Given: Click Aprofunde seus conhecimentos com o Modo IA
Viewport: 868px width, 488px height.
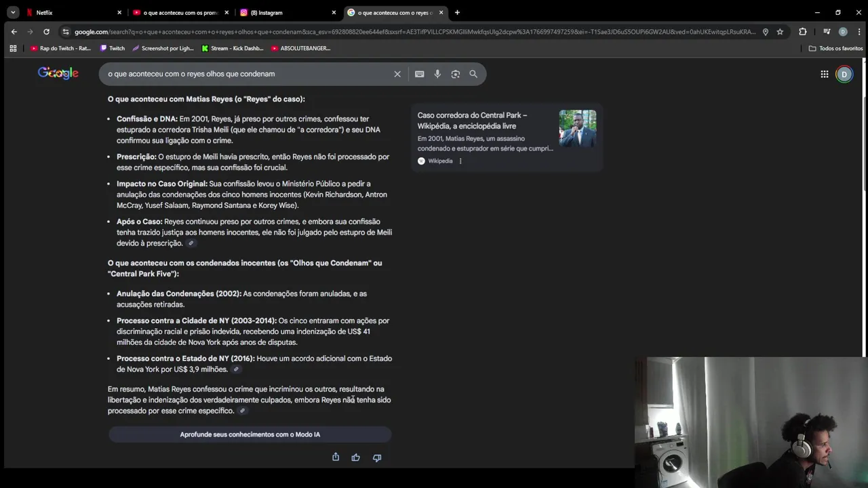Looking at the screenshot, I should tap(250, 434).
